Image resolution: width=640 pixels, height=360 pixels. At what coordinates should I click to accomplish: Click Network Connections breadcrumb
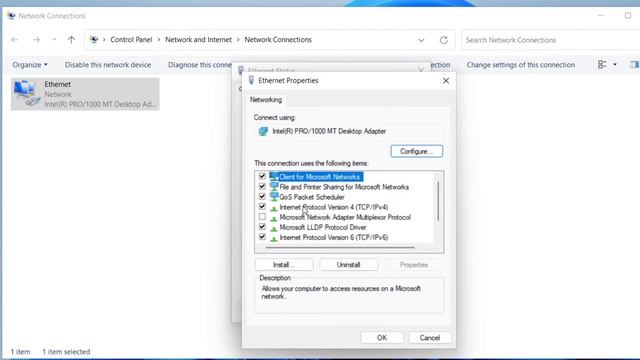coord(278,40)
